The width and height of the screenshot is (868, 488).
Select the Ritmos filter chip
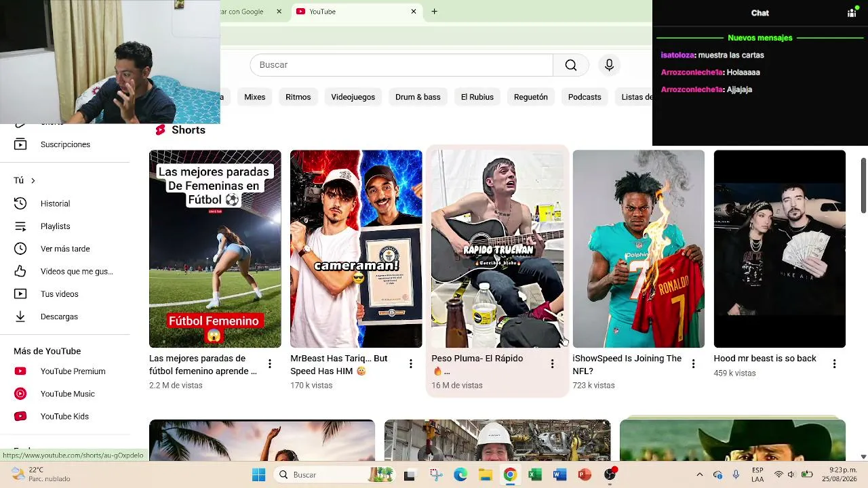(298, 97)
